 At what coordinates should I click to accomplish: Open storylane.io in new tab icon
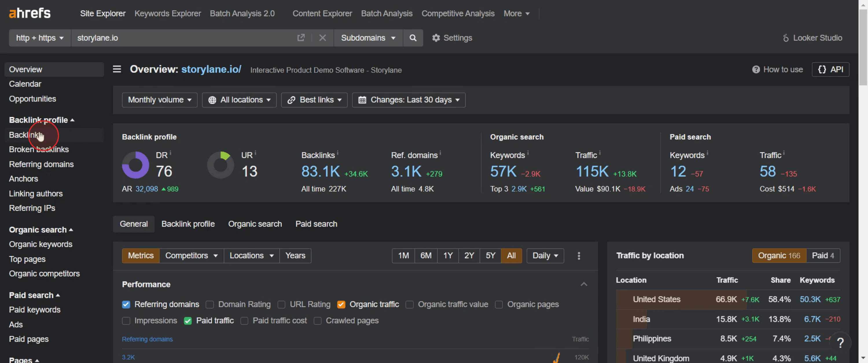[x=301, y=38]
